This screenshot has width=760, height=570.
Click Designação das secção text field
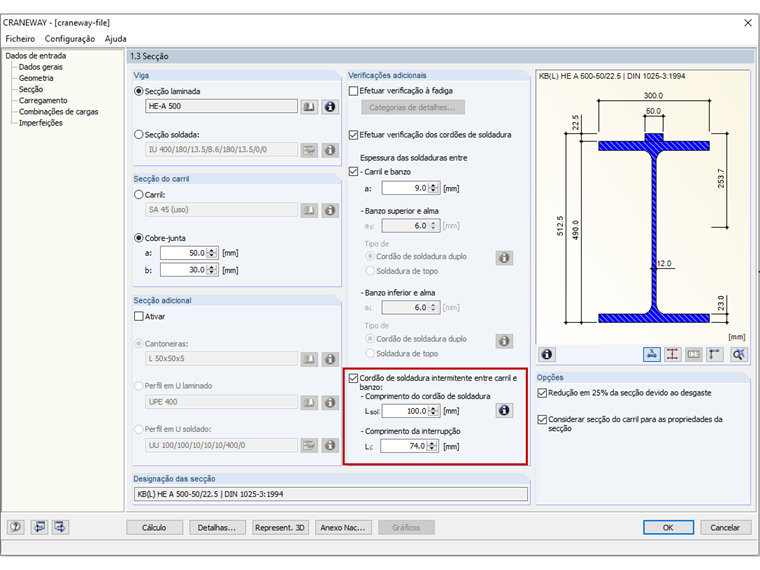[x=331, y=494]
